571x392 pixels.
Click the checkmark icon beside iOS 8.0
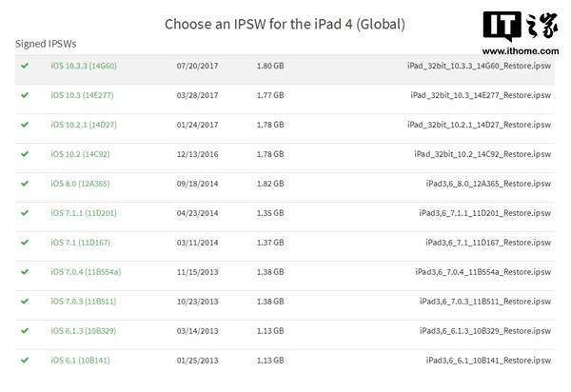pyautogui.click(x=25, y=184)
